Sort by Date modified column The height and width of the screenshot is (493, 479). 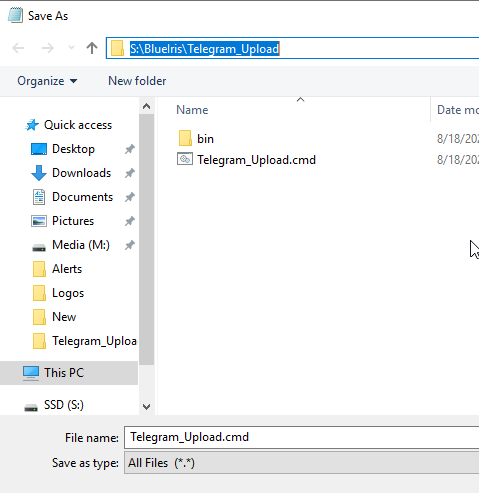(458, 110)
